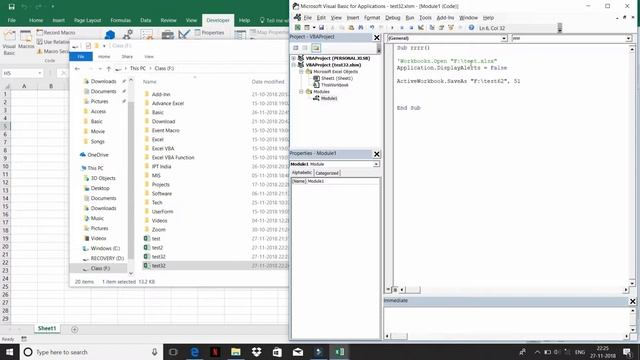The width and height of the screenshot is (640, 360).
Task: Click taskbar search box 'Type here to search'
Action: [91, 352]
